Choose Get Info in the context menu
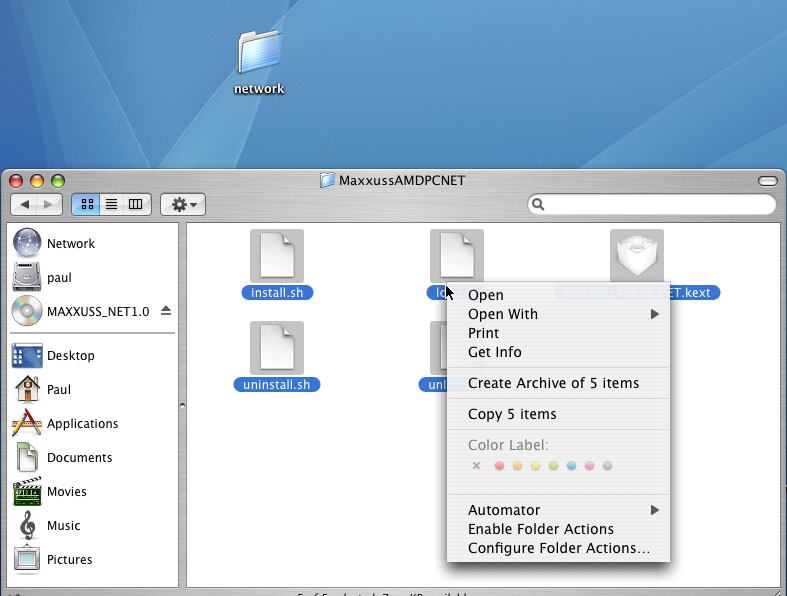The image size is (787, 596). click(x=558, y=352)
